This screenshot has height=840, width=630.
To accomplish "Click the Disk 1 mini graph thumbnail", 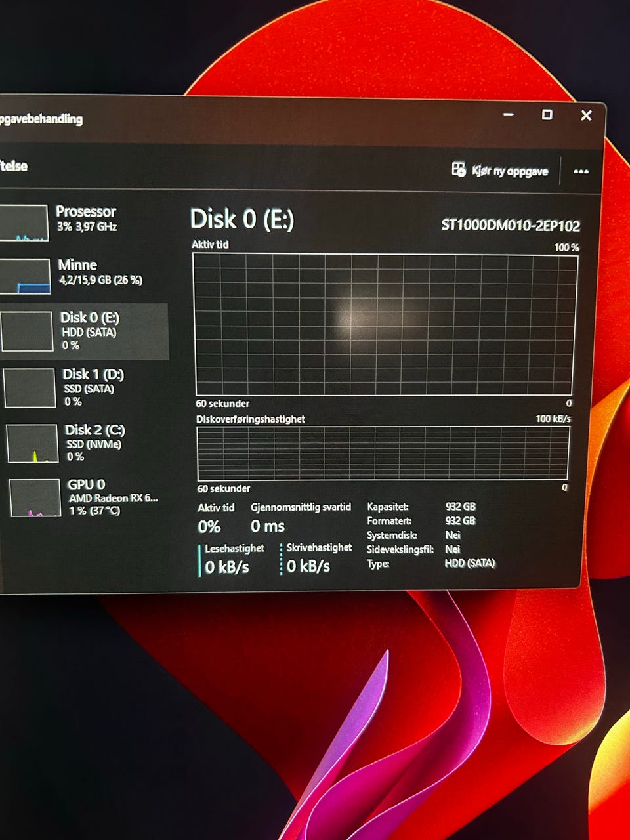I will (x=30, y=388).
